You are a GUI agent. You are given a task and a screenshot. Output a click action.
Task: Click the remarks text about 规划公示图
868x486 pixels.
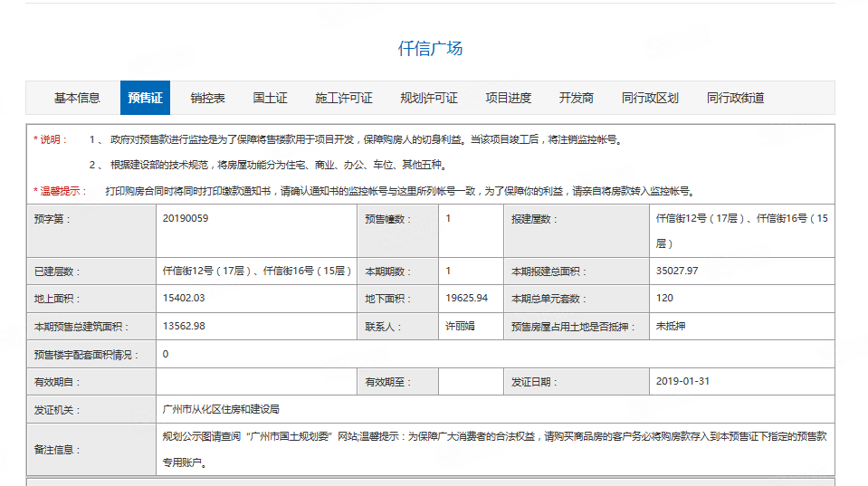pyautogui.click(x=494, y=449)
